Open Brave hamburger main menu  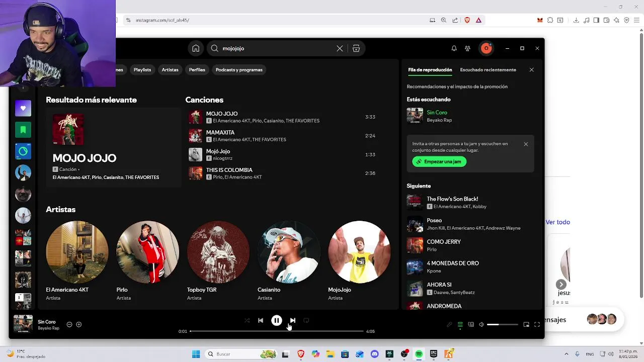tap(637, 20)
